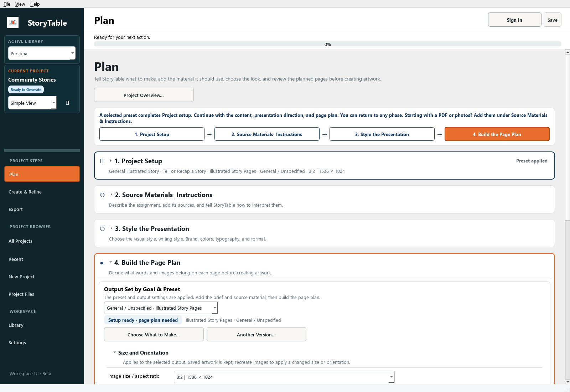The height and width of the screenshot is (392, 570).
Task: Collapse the Size and Orientation group
Action: [115, 352]
